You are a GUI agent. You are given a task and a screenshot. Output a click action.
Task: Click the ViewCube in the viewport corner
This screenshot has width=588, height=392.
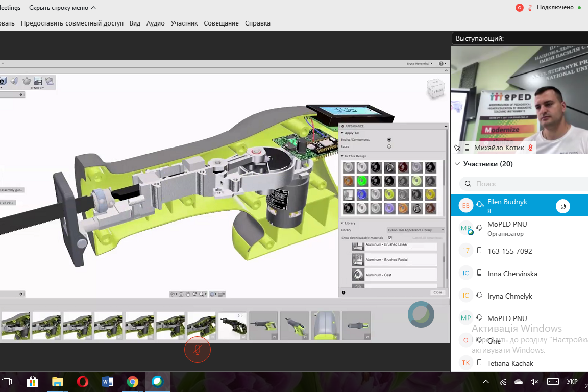[435, 89]
